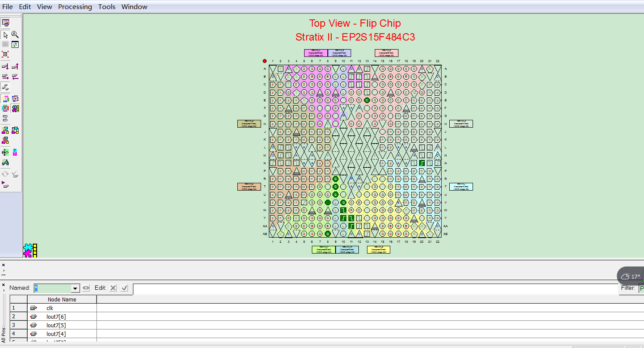Click the input pin icon beside clk

pos(34,308)
